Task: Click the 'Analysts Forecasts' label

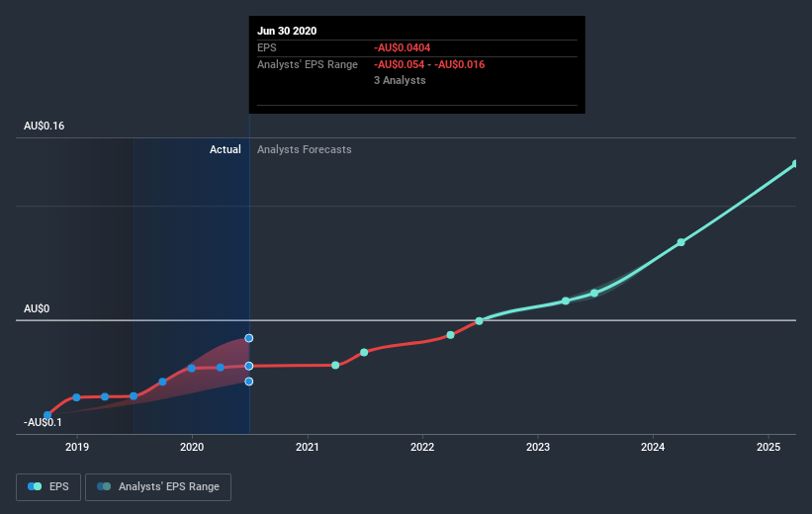Action: 305,149
